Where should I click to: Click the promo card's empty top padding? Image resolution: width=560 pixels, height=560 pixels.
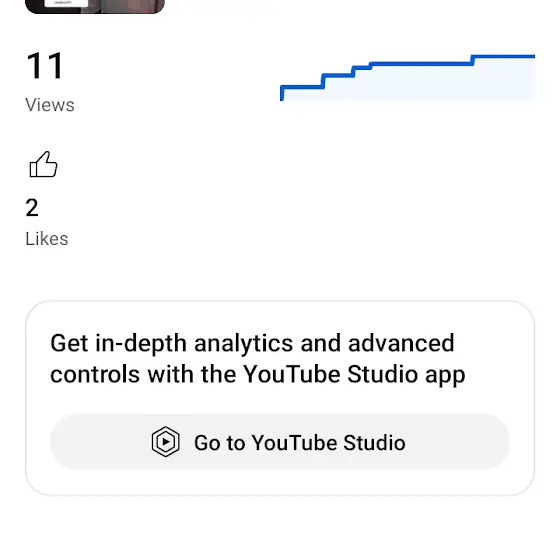[x=280, y=316]
